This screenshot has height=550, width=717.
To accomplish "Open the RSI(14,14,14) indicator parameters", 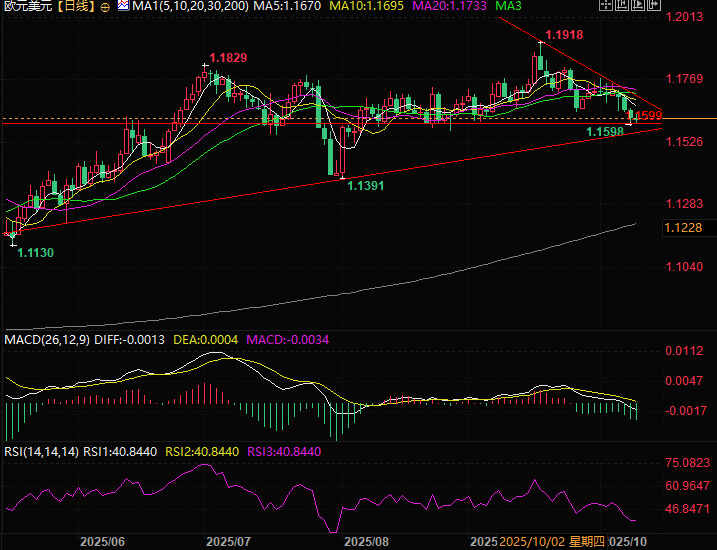I will coord(40,452).
